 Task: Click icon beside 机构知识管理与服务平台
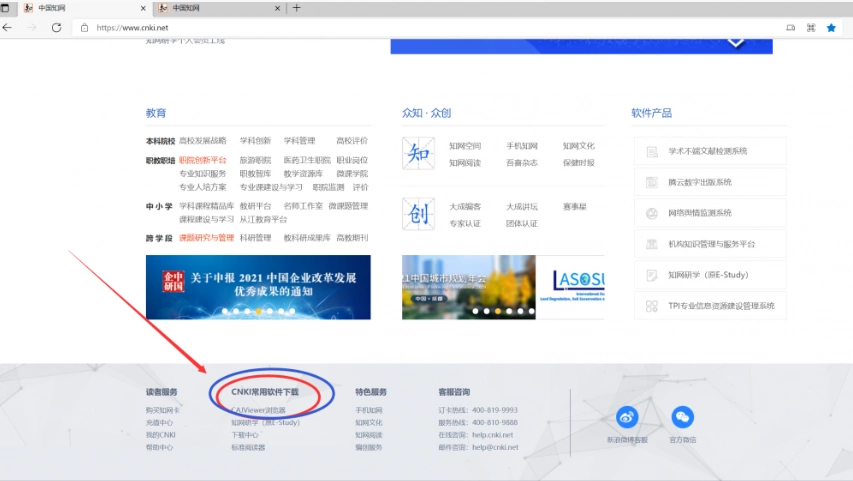click(652, 244)
